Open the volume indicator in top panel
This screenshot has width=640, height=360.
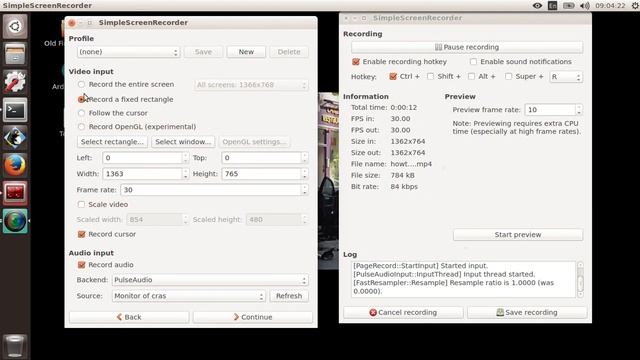[584, 5]
